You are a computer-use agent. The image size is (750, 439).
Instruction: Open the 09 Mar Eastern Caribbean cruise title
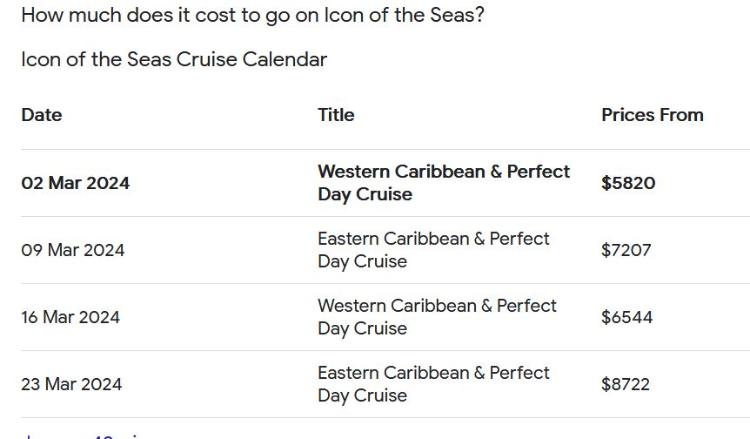click(x=433, y=250)
